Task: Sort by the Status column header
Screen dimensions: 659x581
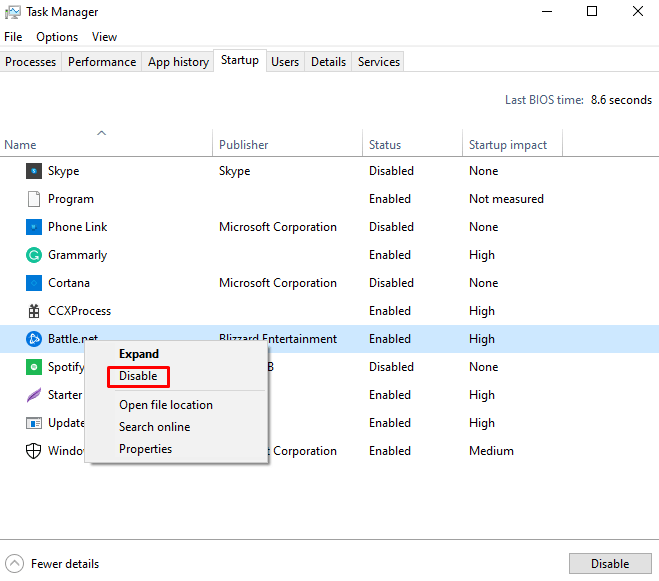Action: 385,145
